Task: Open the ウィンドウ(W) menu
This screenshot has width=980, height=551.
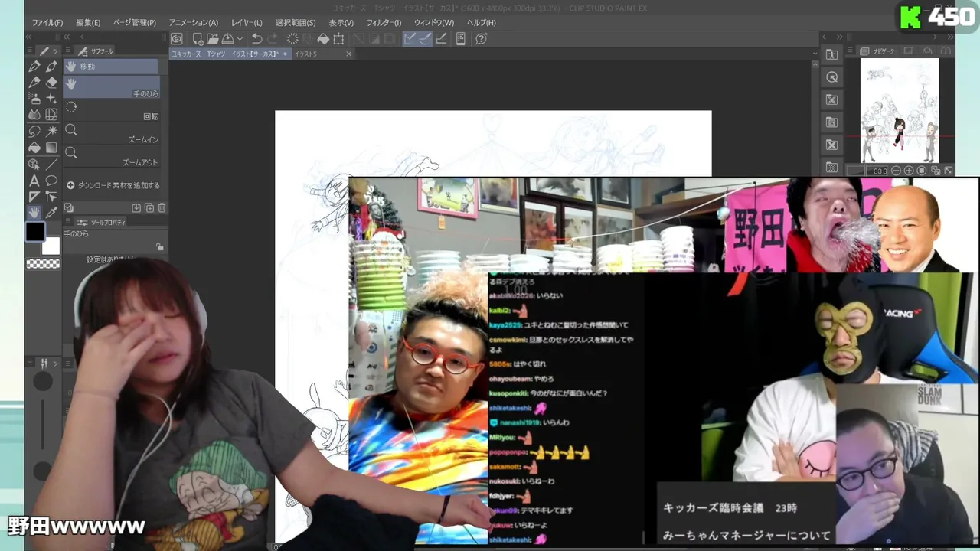Action: (433, 23)
